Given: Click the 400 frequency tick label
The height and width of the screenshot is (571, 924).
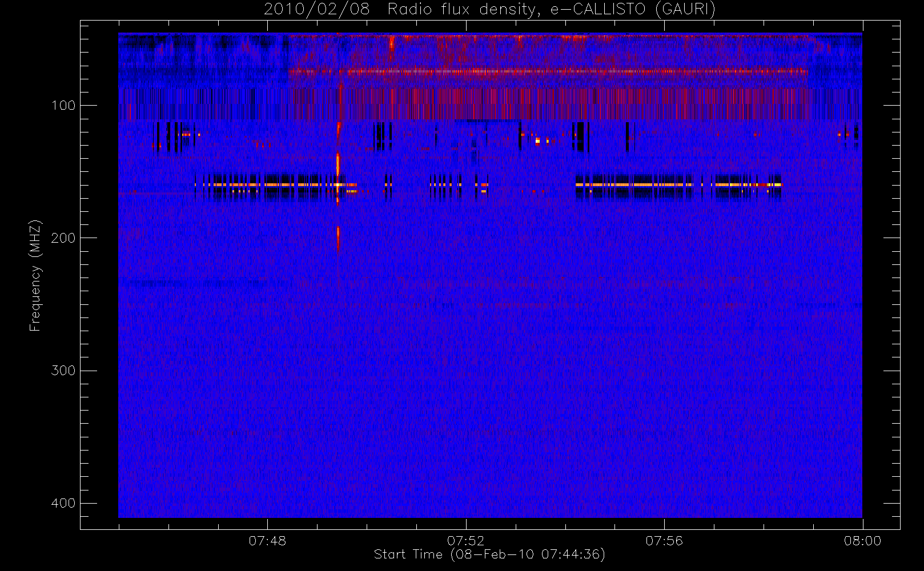Looking at the screenshot, I should pos(63,503).
